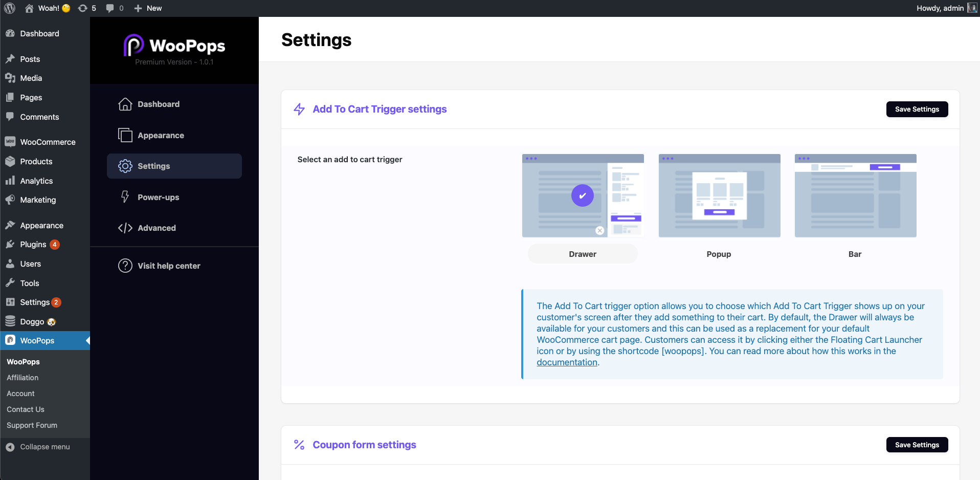Image resolution: width=980 pixels, height=480 pixels.
Task: Open the comments bubble icon in admin bar
Action: (x=110, y=8)
